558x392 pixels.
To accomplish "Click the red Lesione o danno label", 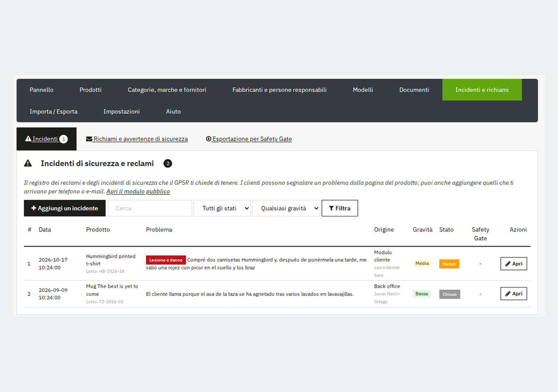I will pos(166,260).
